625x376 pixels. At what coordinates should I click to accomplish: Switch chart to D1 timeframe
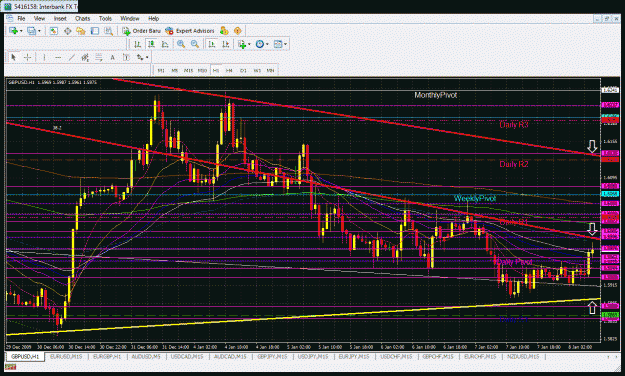pyautogui.click(x=243, y=71)
